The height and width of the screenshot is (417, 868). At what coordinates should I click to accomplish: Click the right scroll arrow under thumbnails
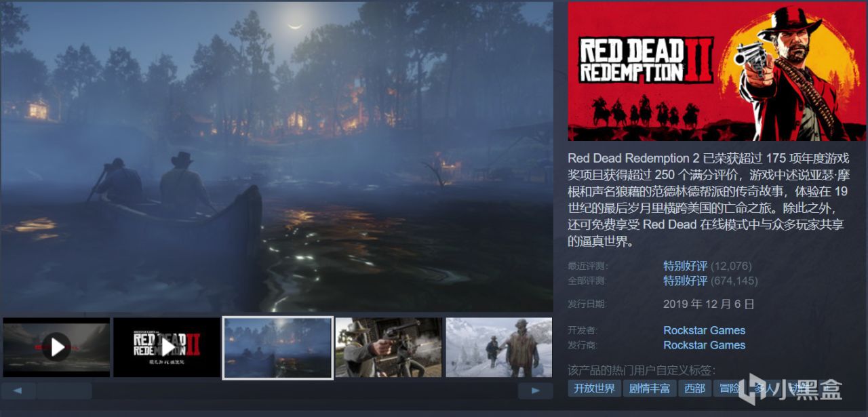point(535,391)
